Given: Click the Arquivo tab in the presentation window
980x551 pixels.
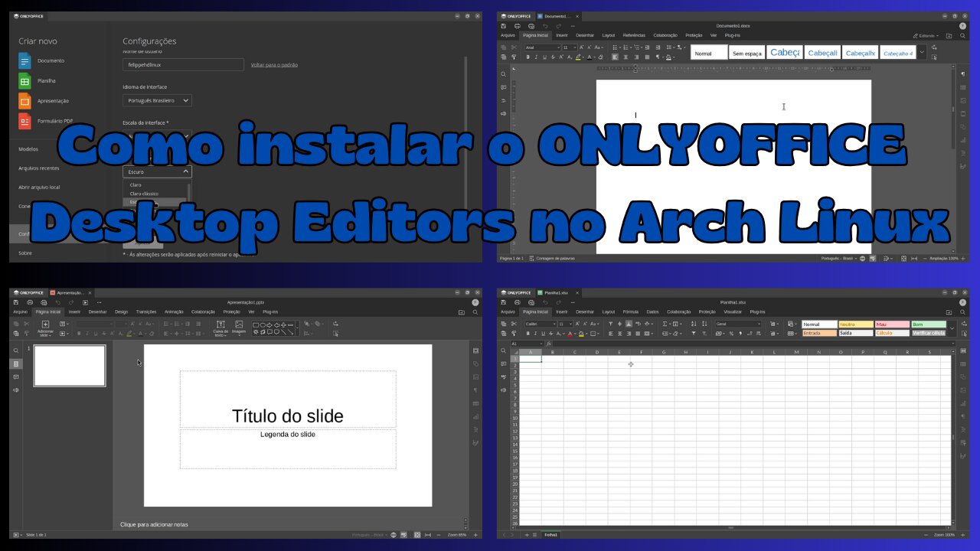Looking at the screenshot, I should point(20,311).
